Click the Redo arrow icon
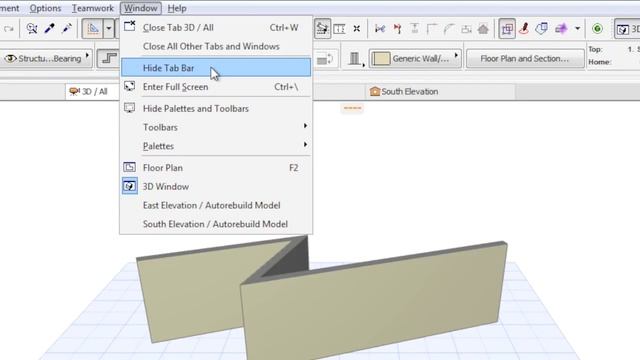This screenshot has width=640, height=360. (9, 29)
